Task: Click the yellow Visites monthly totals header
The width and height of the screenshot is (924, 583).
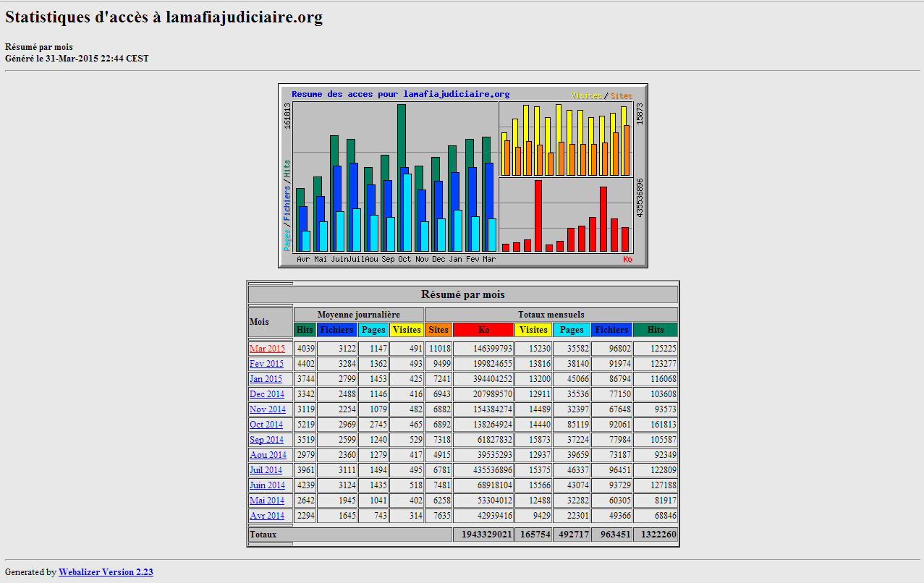Action: click(533, 330)
